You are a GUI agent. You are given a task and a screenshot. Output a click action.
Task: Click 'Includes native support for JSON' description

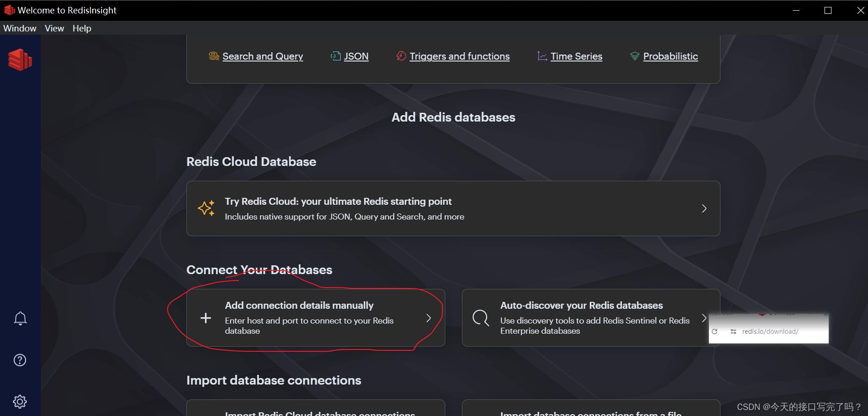(x=345, y=217)
